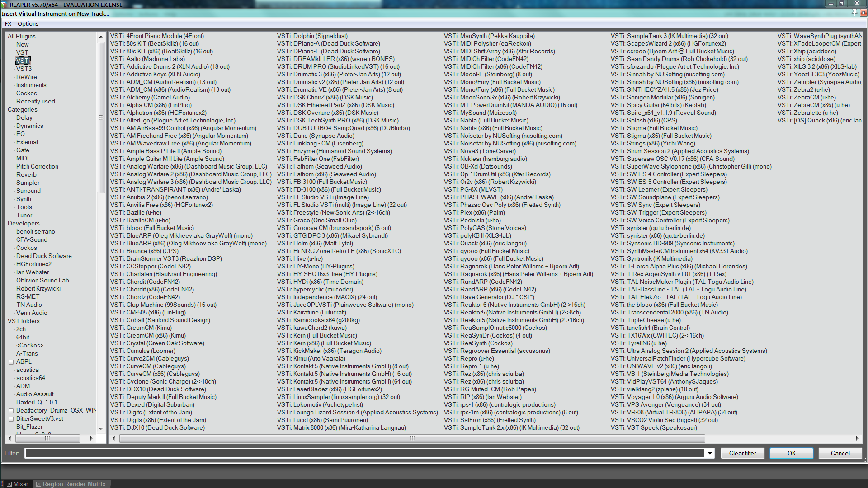Select VSTi: OB-Xd (Datsounds)
The width and height of the screenshot is (868, 488).
pyautogui.click(x=478, y=166)
